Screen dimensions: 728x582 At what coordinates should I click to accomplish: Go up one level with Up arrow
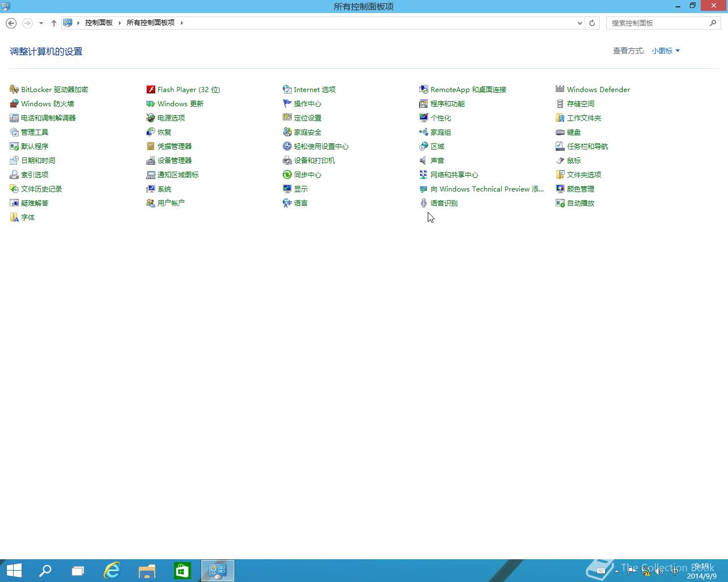[x=54, y=23]
